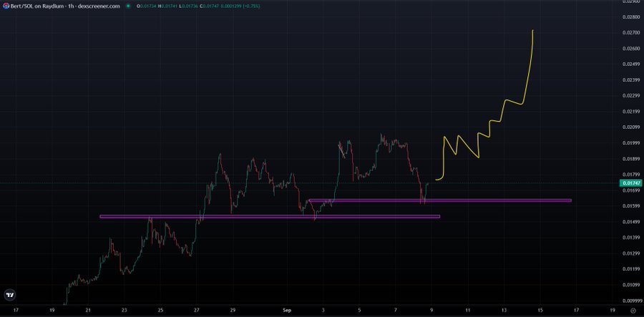Click the 0.01999 price axis label
Viewport: 644px width, 317px height.
[632, 143]
